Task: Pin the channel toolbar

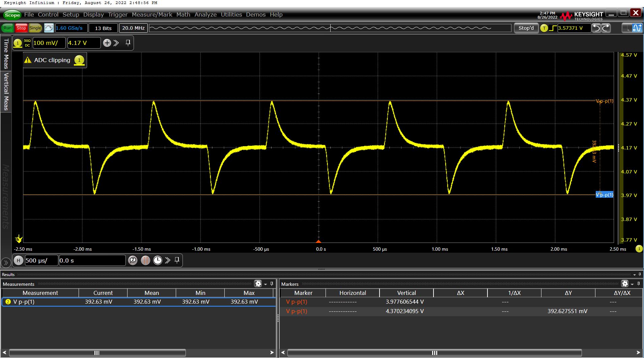Action: pos(128,43)
